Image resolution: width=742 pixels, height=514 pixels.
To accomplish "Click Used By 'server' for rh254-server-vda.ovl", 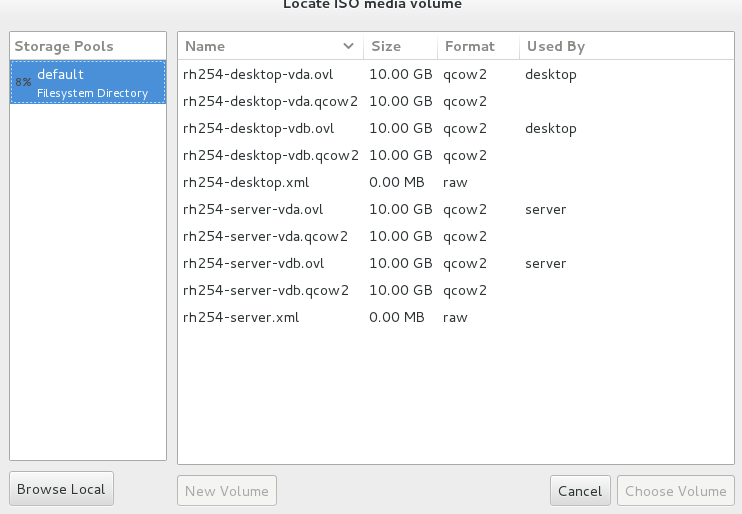I will click(546, 210).
